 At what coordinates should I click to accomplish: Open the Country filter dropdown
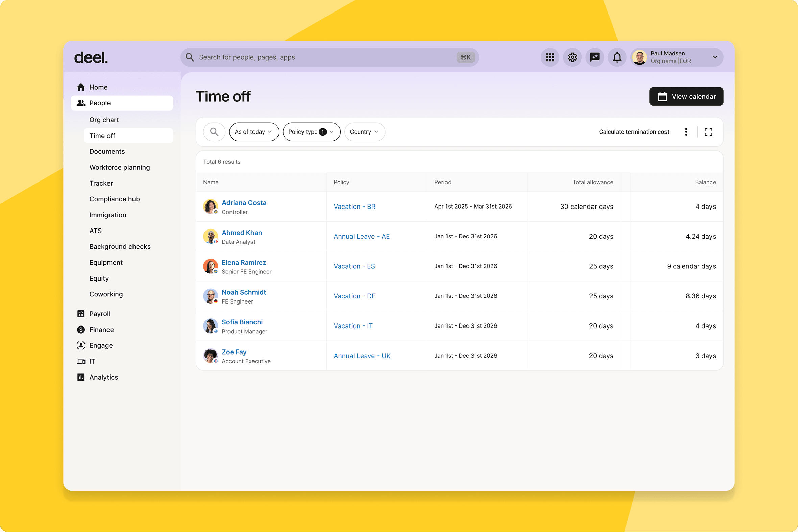pos(364,132)
